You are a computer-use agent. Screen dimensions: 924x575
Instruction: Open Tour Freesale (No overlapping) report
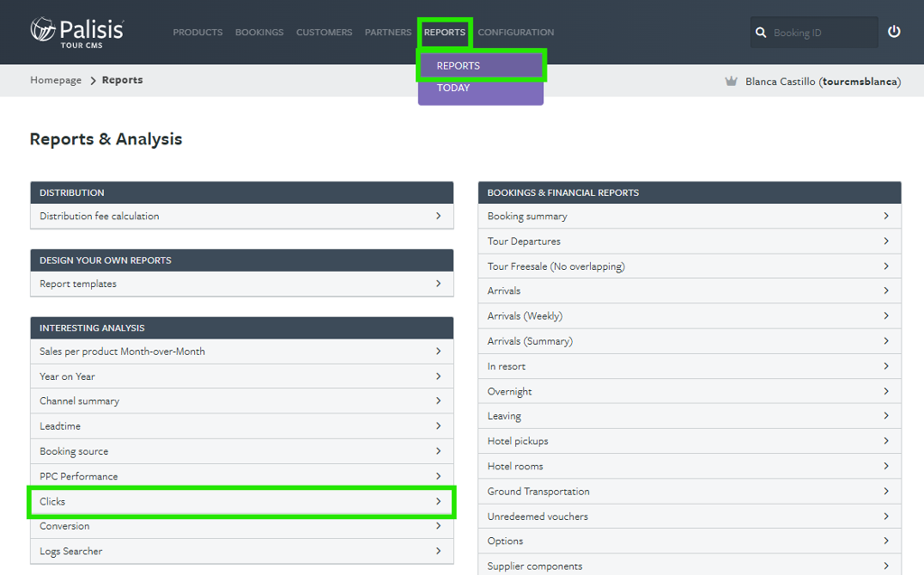coord(689,266)
